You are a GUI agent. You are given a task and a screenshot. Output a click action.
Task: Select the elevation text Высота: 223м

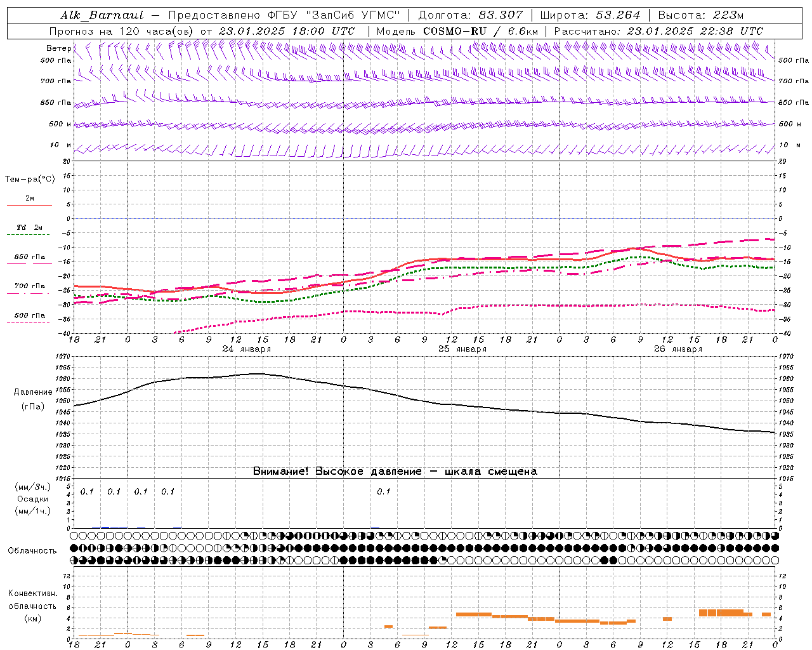[x=700, y=15]
